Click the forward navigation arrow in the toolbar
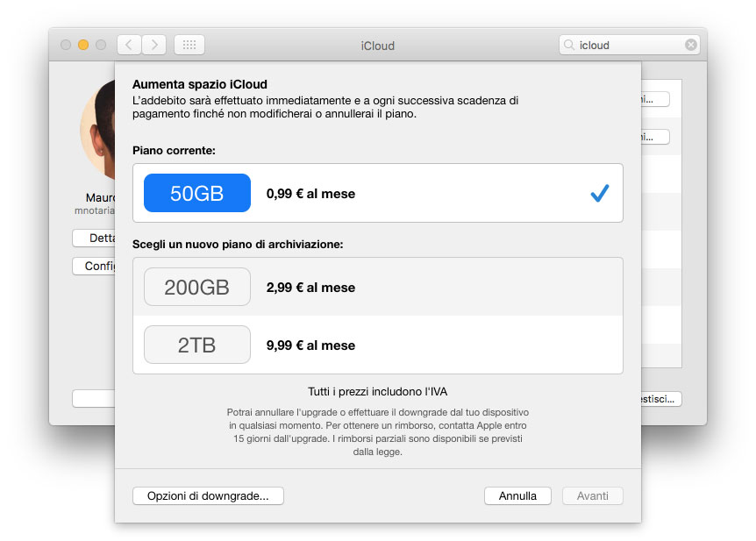The image size is (756, 541). click(x=153, y=44)
